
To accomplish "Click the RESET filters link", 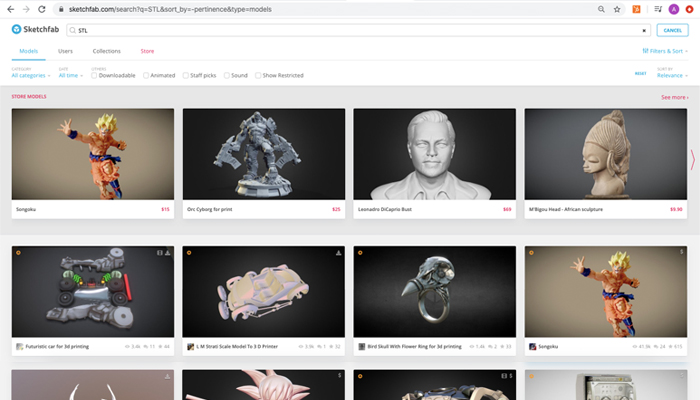I will coord(641,73).
